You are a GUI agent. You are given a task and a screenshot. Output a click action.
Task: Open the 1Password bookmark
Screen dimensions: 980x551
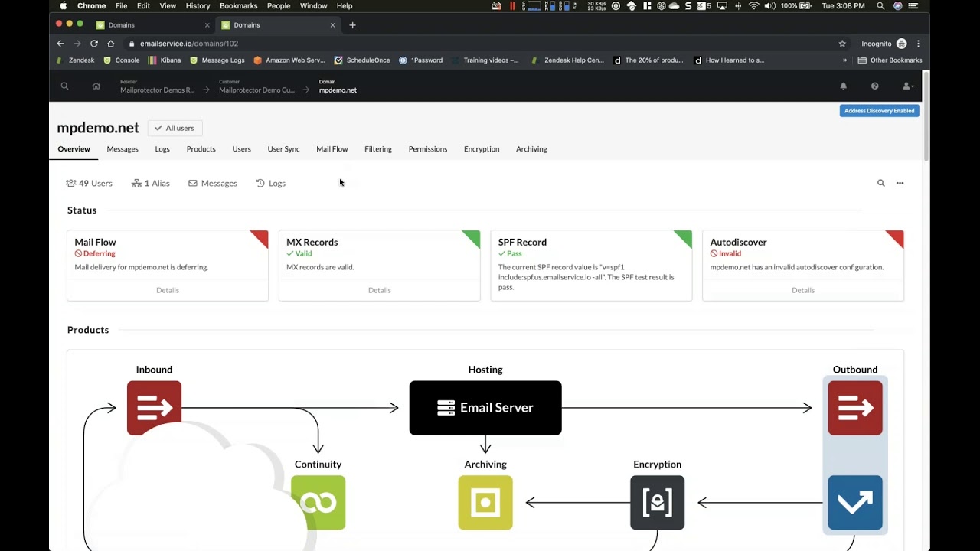tap(420, 60)
